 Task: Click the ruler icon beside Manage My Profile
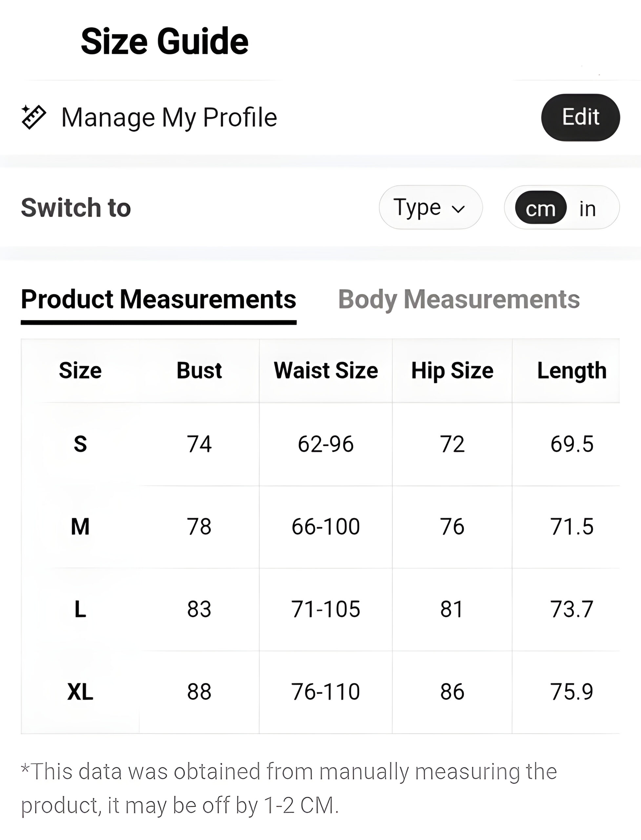[x=33, y=117]
